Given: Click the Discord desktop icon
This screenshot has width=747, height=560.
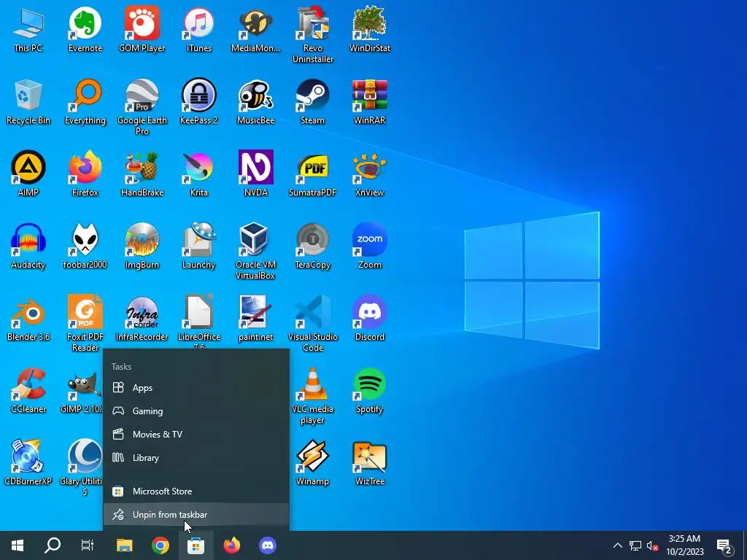Looking at the screenshot, I should 370,318.
